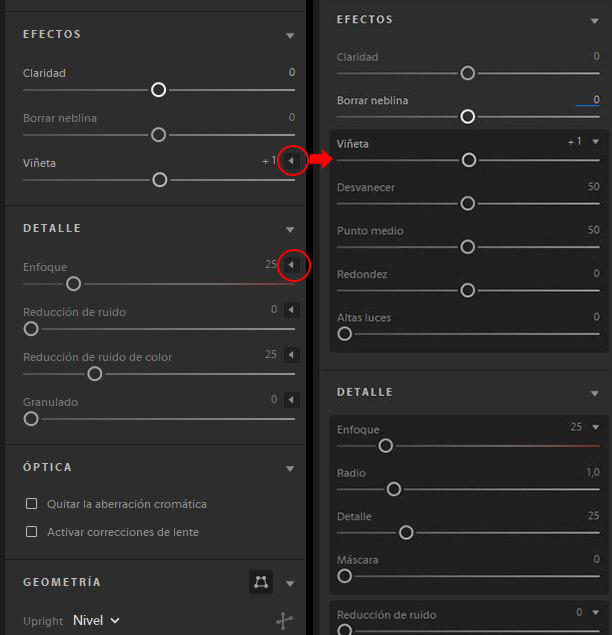Expand the Granulado options arrow
Screen dimensions: 612x635
coord(291,400)
